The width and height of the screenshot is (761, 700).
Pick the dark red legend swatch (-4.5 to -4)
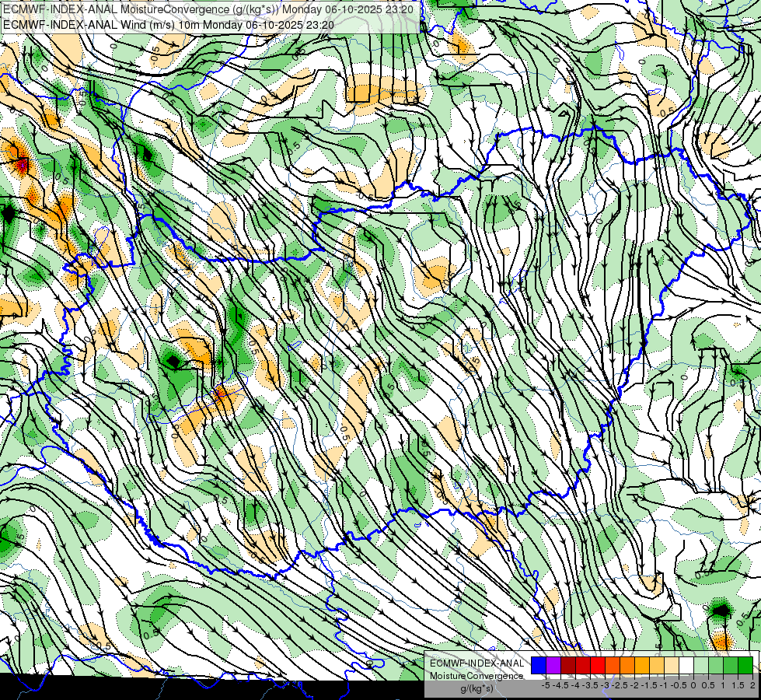click(568, 666)
